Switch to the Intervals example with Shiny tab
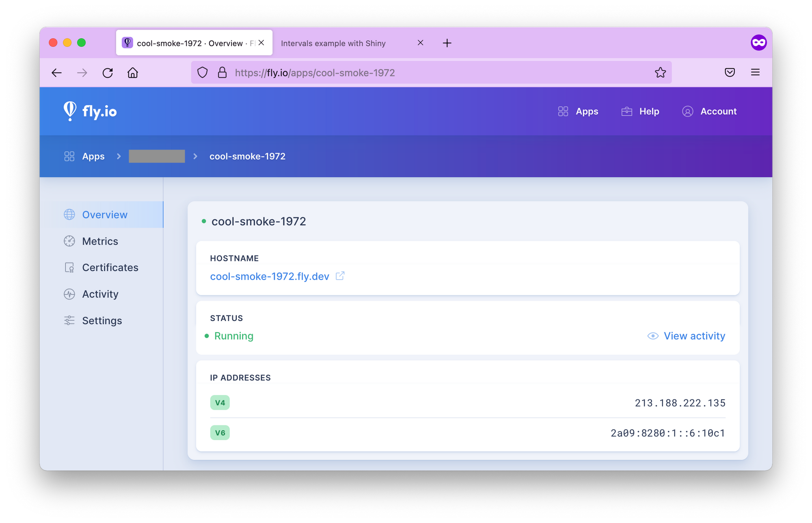 tap(334, 43)
